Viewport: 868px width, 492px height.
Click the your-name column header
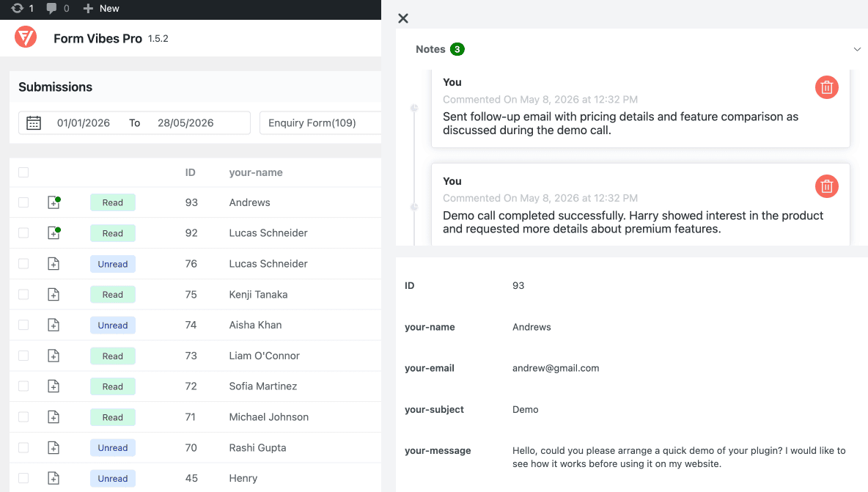coord(256,172)
